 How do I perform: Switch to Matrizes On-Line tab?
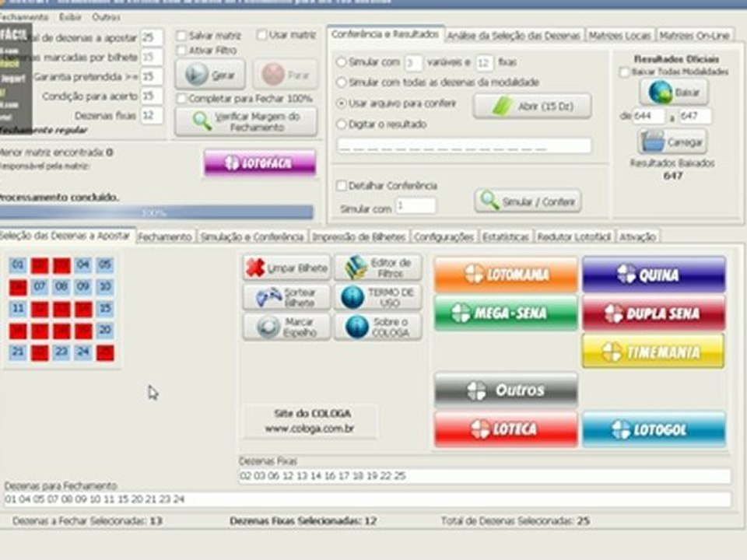(x=694, y=36)
